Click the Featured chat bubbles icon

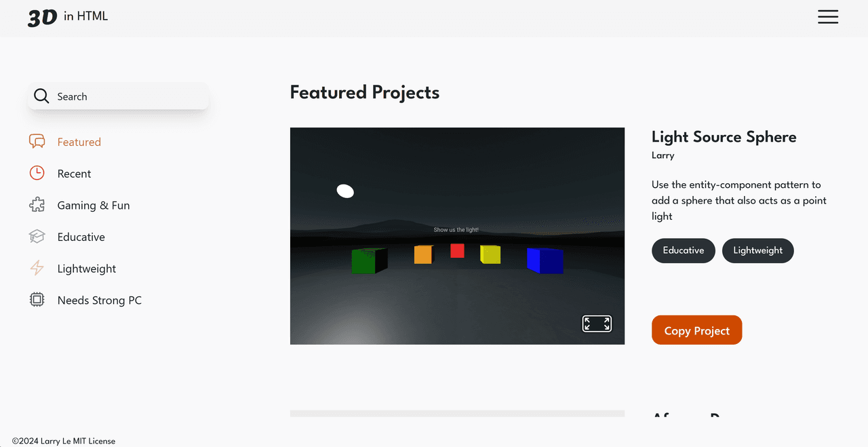[37, 142]
